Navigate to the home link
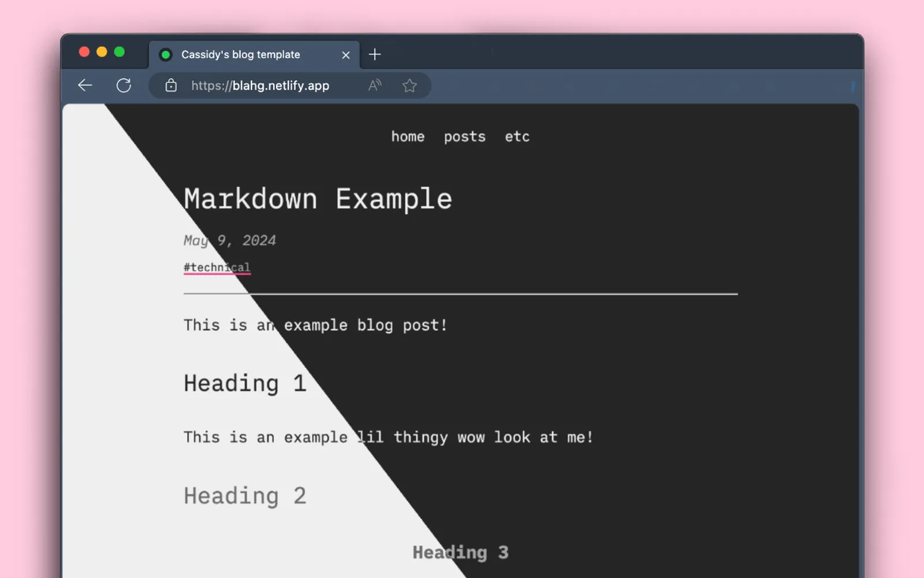The height and width of the screenshot is (578, 924). click(x=408, y=137)
